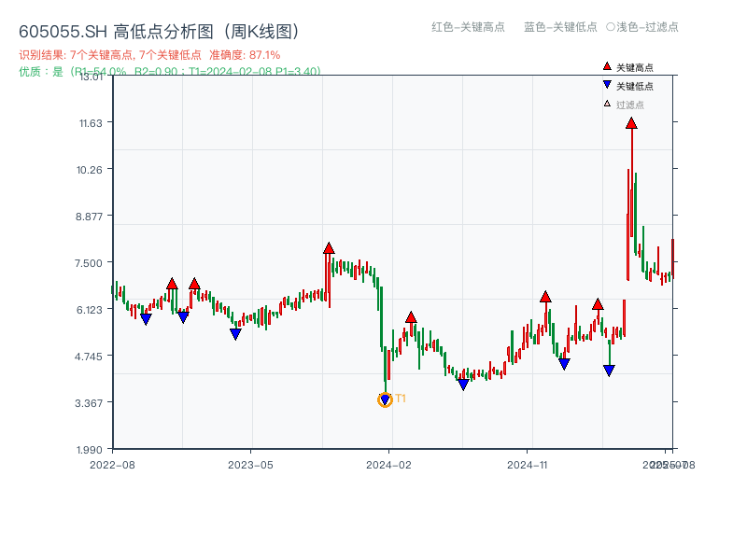This screenshot has width=747, height=560.
Task: Click the chart title 605055.SH 高低点分析图
Action: (159, 32)
